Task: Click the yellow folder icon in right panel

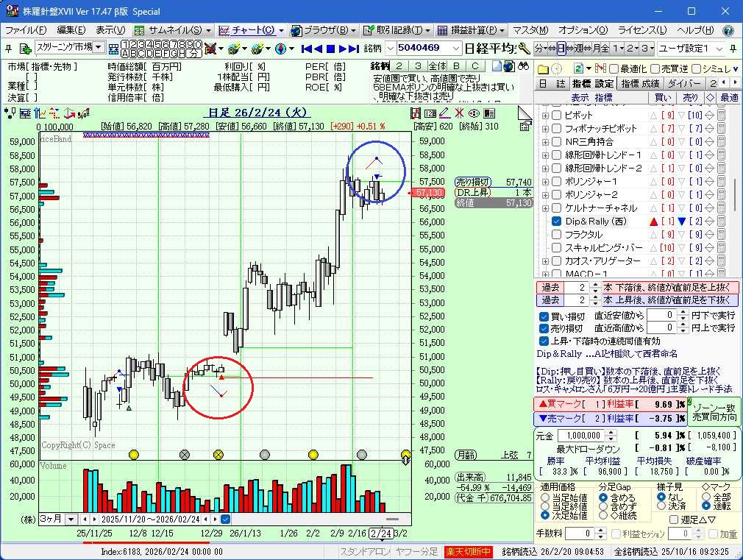Action: (544, 68)
